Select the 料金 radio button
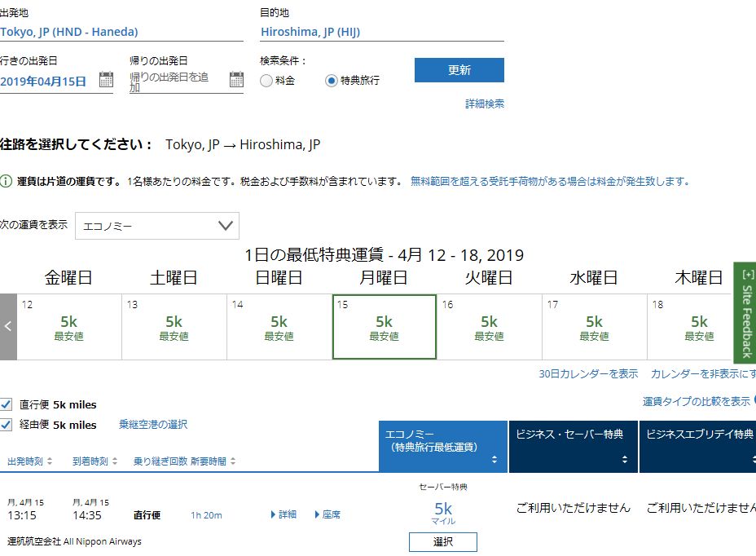Screen dimensions: 756x556 [x=266, y=81]
